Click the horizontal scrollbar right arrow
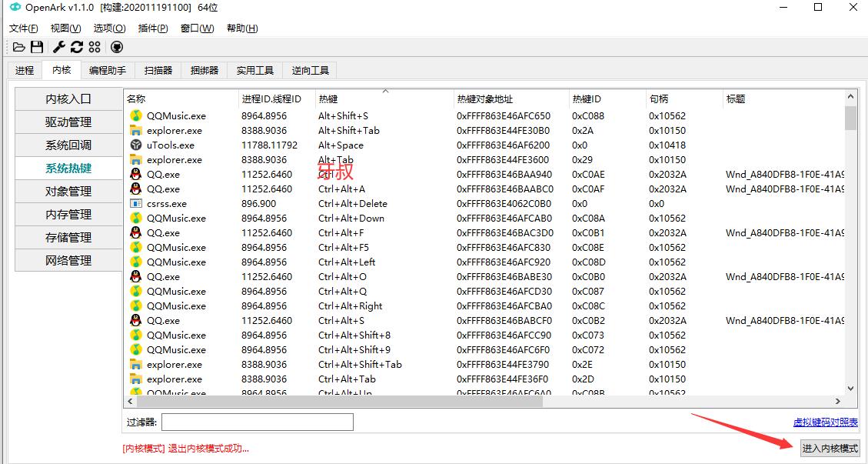 pyautogui.click(x=838, y=402)
